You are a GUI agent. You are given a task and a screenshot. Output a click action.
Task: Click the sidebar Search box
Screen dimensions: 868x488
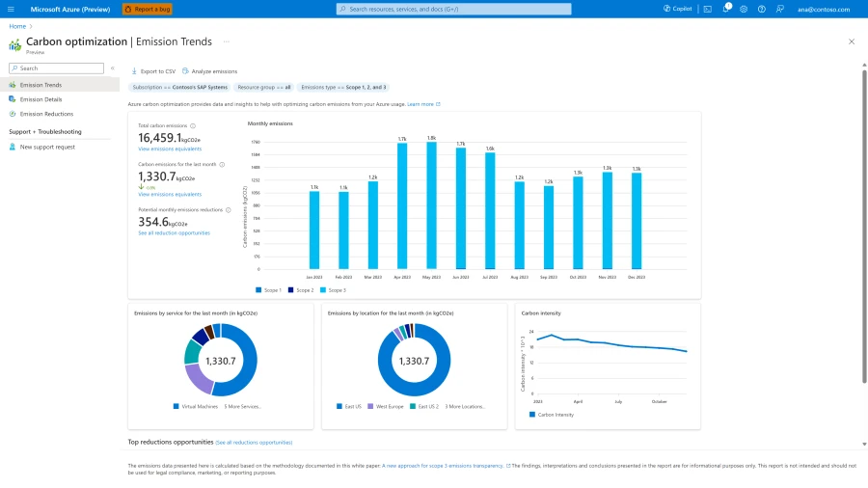coord(57,68)
